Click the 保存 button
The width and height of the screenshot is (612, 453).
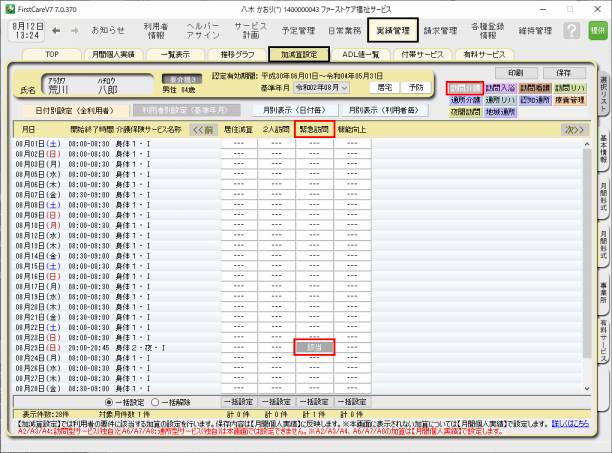(563, 73)
